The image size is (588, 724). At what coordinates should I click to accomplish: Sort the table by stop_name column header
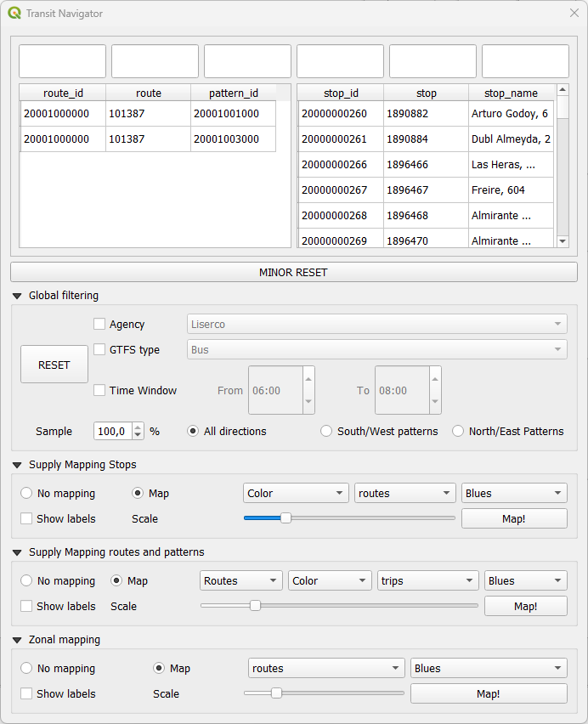click(511, 93)
